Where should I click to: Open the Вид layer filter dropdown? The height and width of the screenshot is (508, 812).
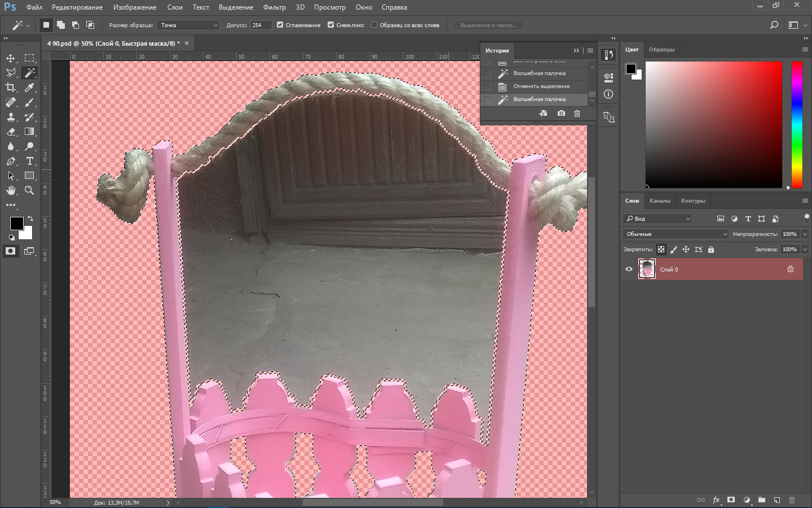(x=657, y=218)
